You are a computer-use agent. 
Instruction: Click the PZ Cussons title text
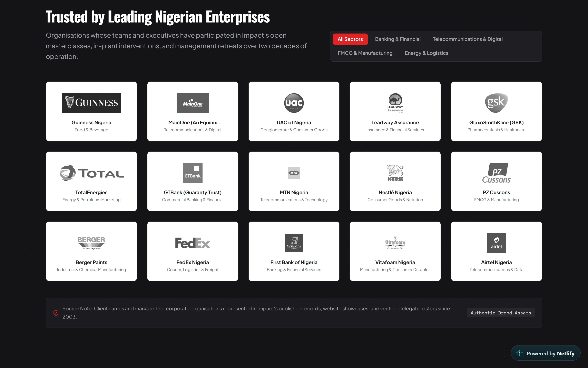tap(496, 192)
